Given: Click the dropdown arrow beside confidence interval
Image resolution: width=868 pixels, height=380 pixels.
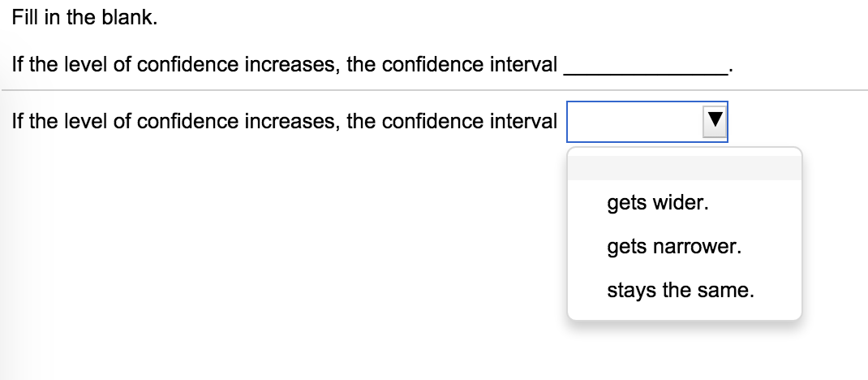Looking at the screenshot, I should point(715,122).
